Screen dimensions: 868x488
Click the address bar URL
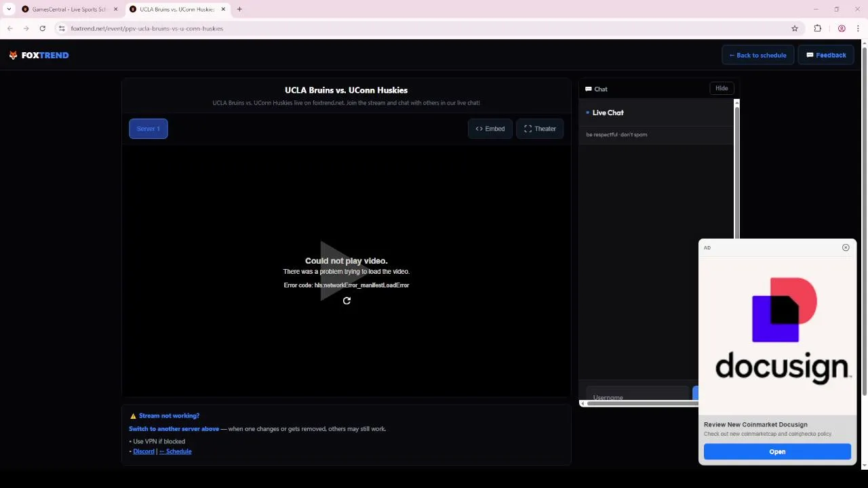pyautogui.click(x=147, y=28)
